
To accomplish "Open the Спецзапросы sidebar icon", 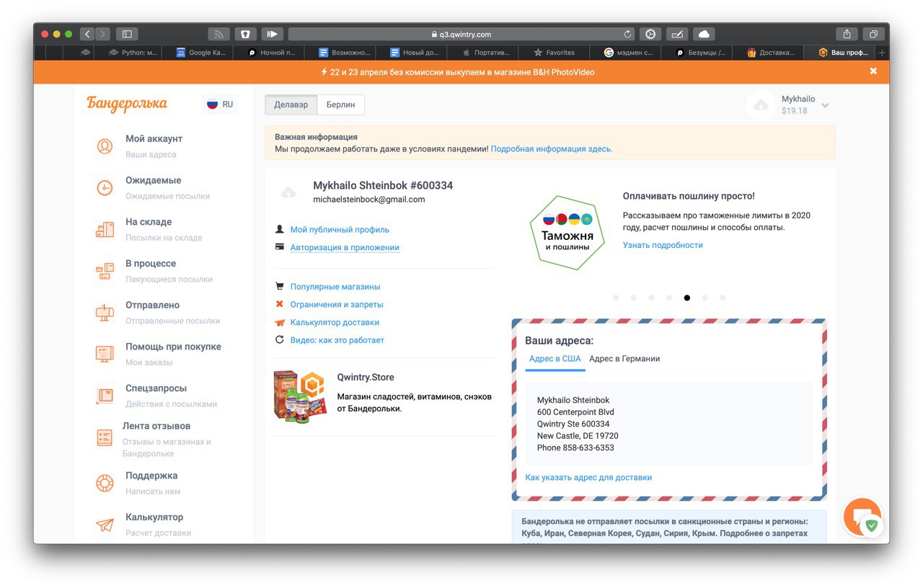I will [x=105, y=396].
